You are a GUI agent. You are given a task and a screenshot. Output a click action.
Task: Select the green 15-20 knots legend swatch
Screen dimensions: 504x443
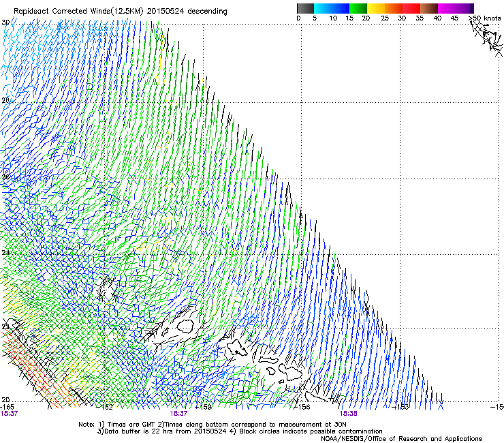[x=358, y=8]
